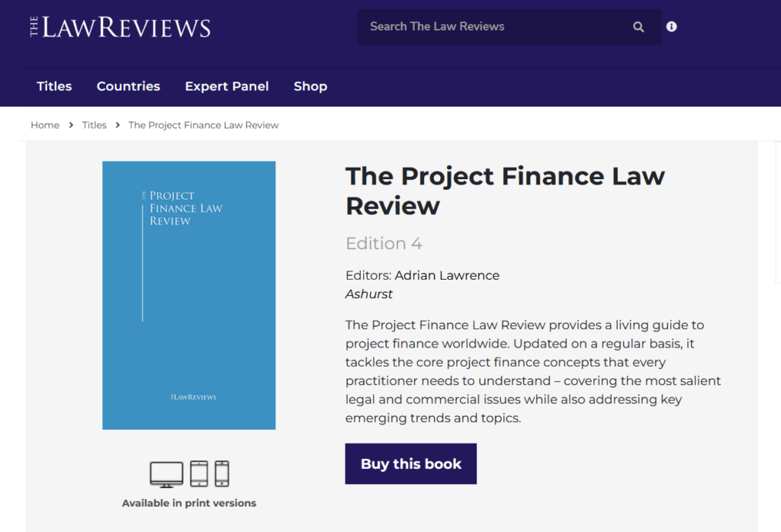Click the tablet format icon
The image size is (781, 532).
coord(198,474)
